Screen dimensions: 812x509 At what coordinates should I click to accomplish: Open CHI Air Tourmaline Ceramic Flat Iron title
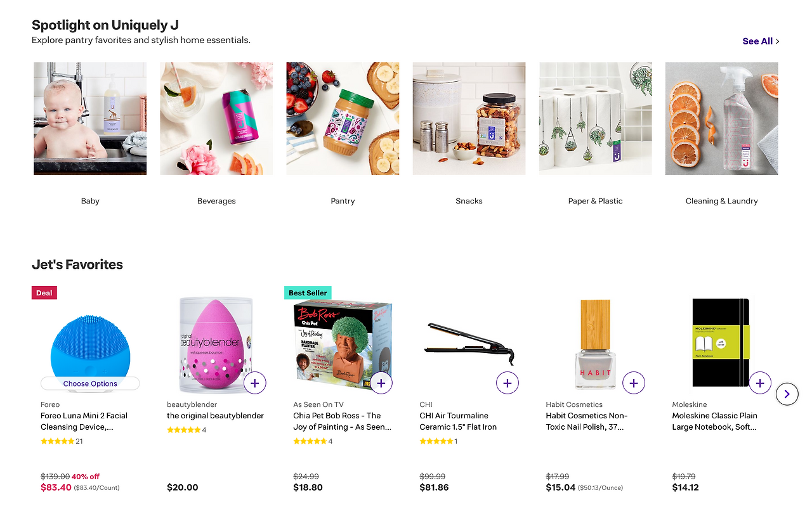point(458,422)
